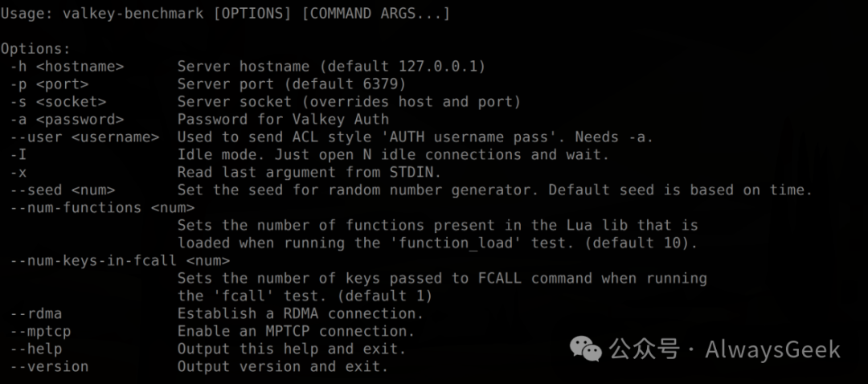Select the -h <hostname> option text
868x384 pixels.
tap(67, 67)
